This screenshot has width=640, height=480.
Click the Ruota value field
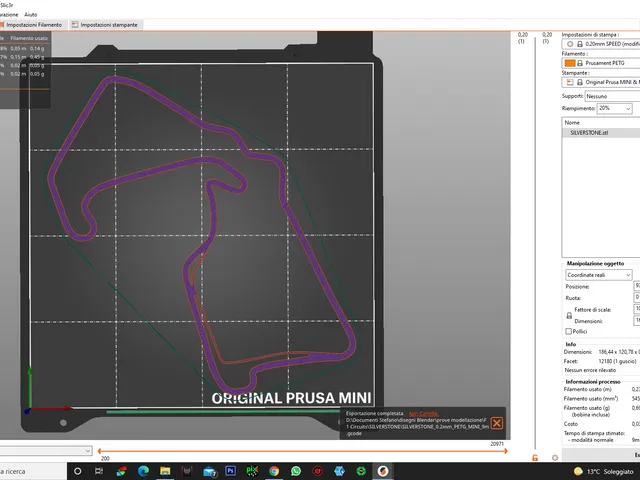(637, 298)
